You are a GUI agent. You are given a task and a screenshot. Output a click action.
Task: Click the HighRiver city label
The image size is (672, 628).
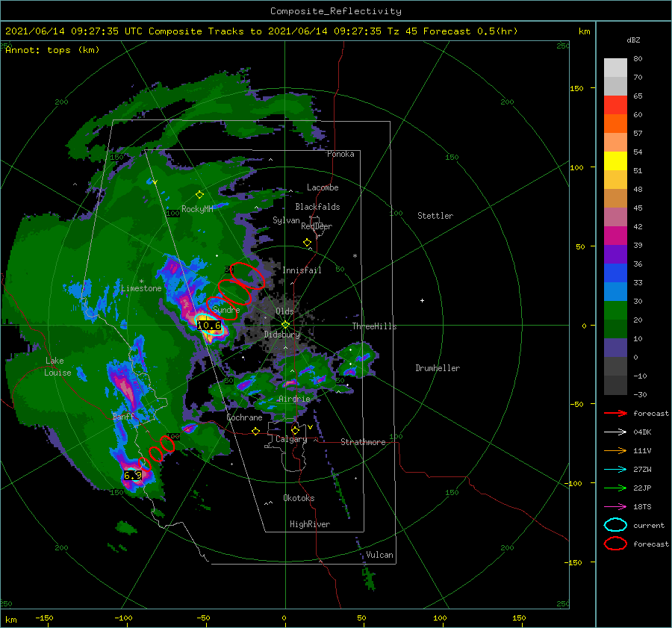tap(310, 524)
